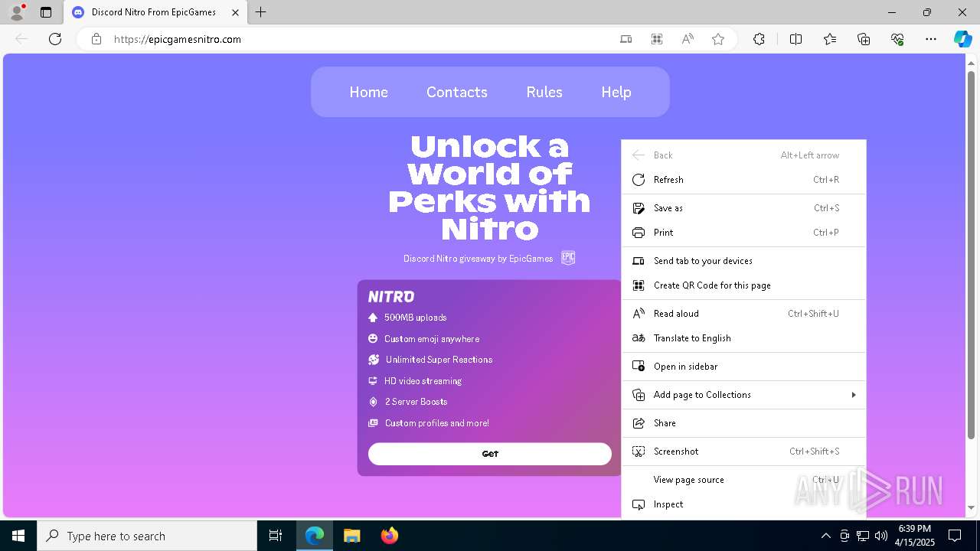Open the notification center icon
Screen dimensions: 980x551
955,536
